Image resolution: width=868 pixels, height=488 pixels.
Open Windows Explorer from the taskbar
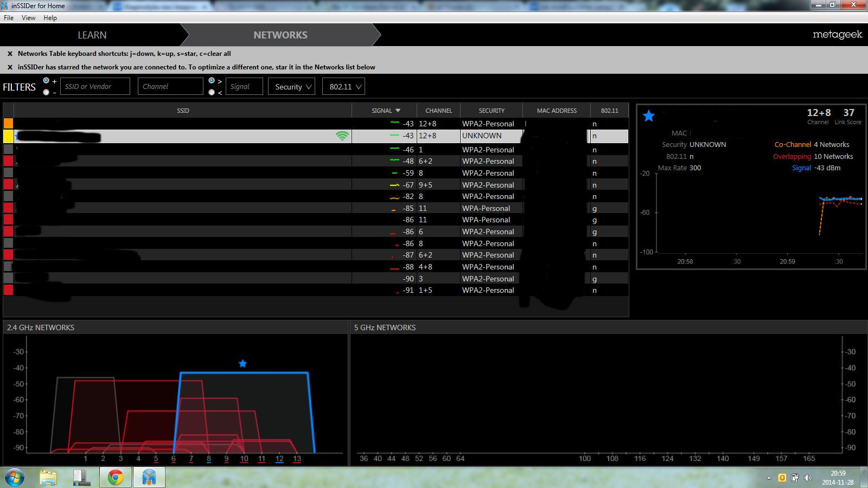(49, 477)
